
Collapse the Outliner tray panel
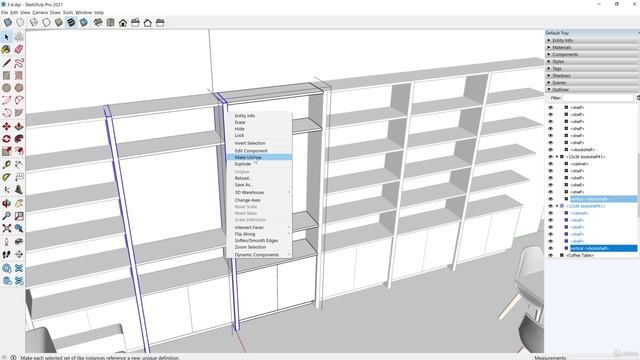click(x=592, y=89)
